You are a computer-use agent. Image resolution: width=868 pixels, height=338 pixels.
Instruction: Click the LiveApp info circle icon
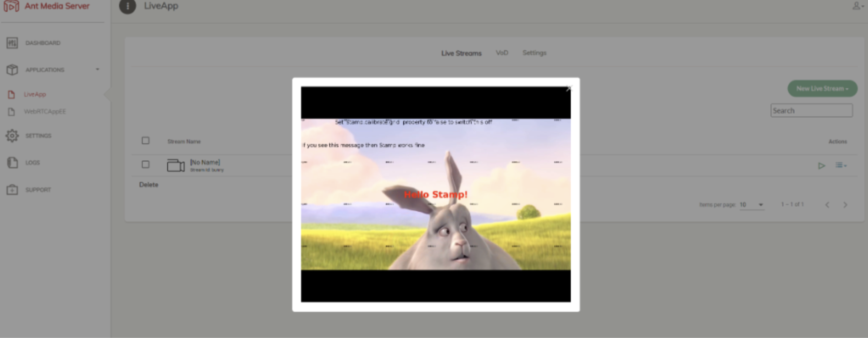coord(127,6)
